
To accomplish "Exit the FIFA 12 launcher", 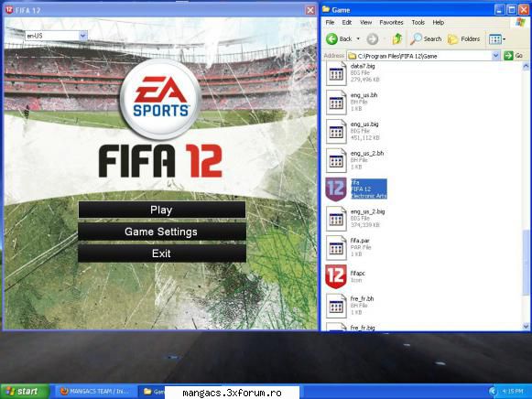I will [162, 253].
